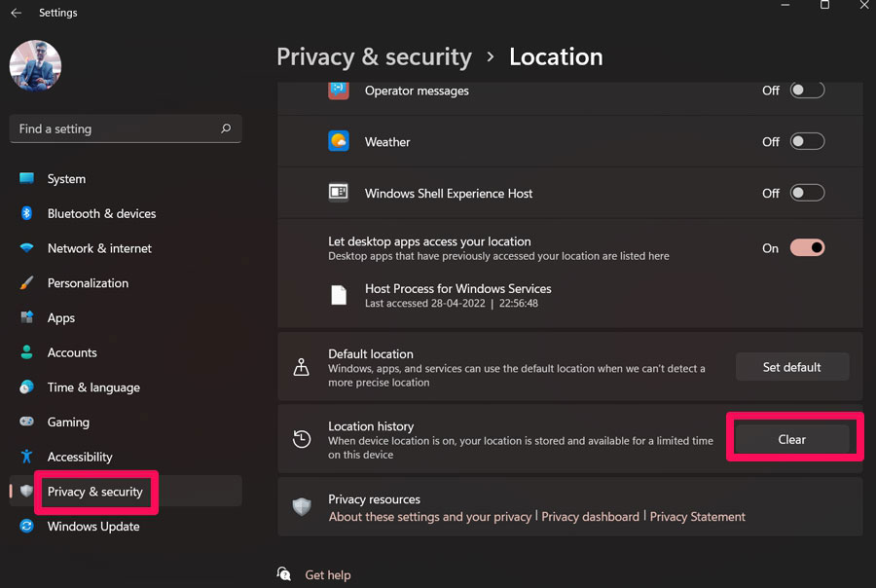Image resolution: width=876 pixels, height=588 pixels.
Task: Open Accounts settings
Action: click(x=126, y=352)
